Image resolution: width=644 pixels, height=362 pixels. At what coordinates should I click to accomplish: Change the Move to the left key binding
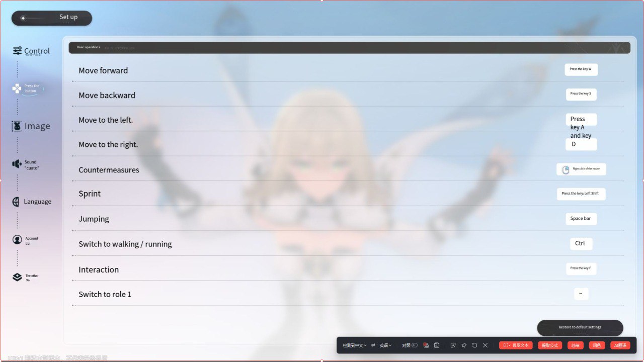pyautogui.click(x=581, y=119)
